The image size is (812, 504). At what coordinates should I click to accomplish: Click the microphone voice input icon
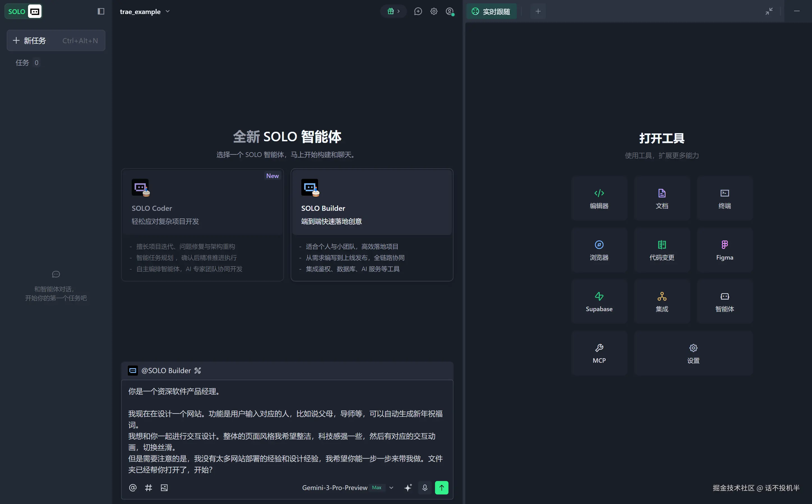pos(425,488)
